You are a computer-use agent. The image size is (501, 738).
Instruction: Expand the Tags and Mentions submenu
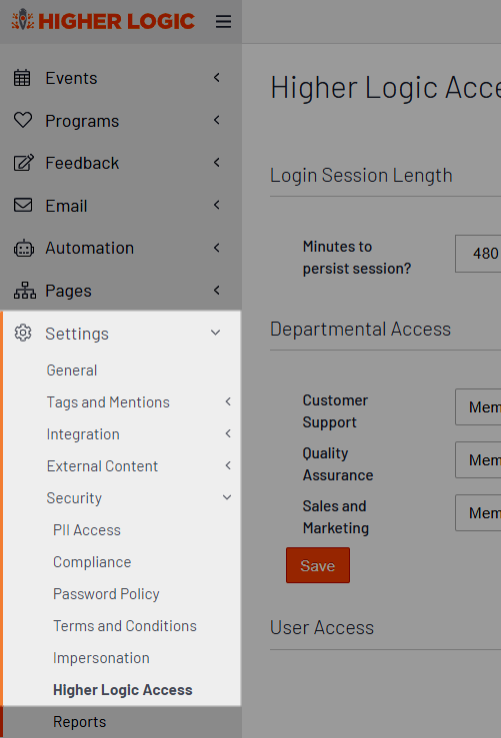(228, 402)
